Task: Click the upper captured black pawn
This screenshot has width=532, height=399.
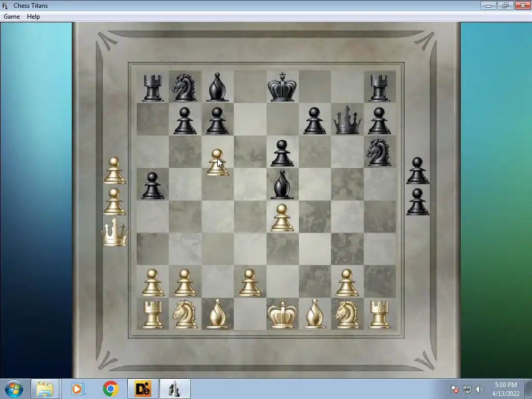Action: click(x=417, y=170)
